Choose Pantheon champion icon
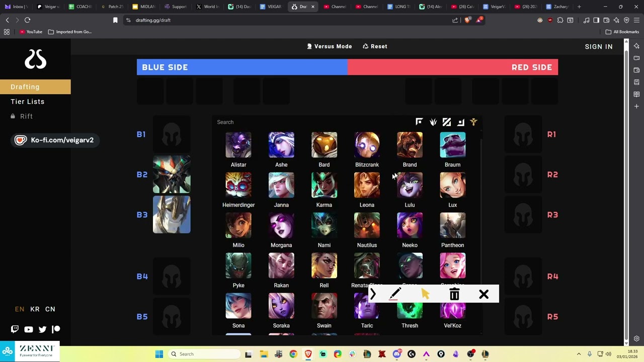 pos(453,225)
